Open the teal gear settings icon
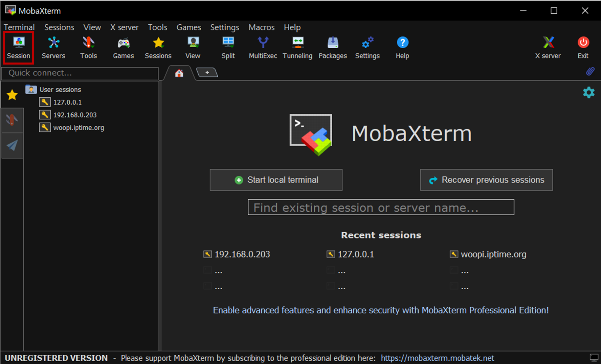Viewport: 601px width, 364px height. click(589, 92)
